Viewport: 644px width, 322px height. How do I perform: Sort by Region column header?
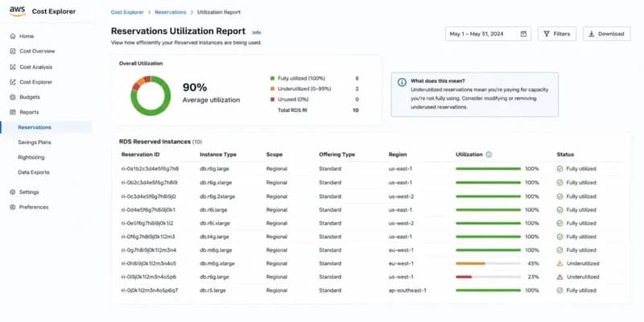pos(398,155)
